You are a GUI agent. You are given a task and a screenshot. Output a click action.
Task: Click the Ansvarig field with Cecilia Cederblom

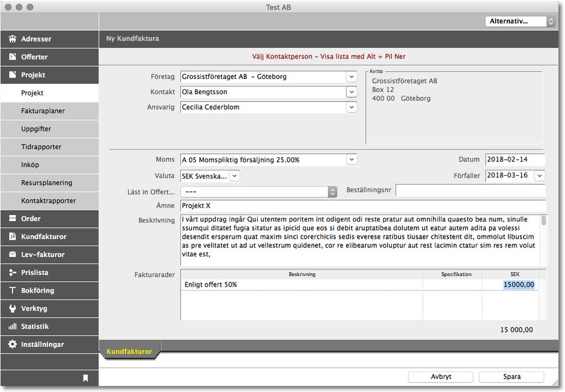pos(263,108)
